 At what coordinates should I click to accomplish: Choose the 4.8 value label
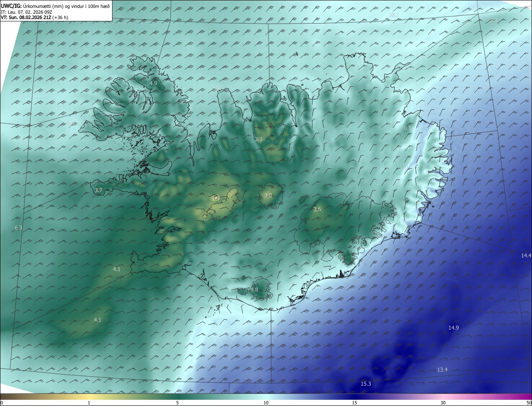254,289
